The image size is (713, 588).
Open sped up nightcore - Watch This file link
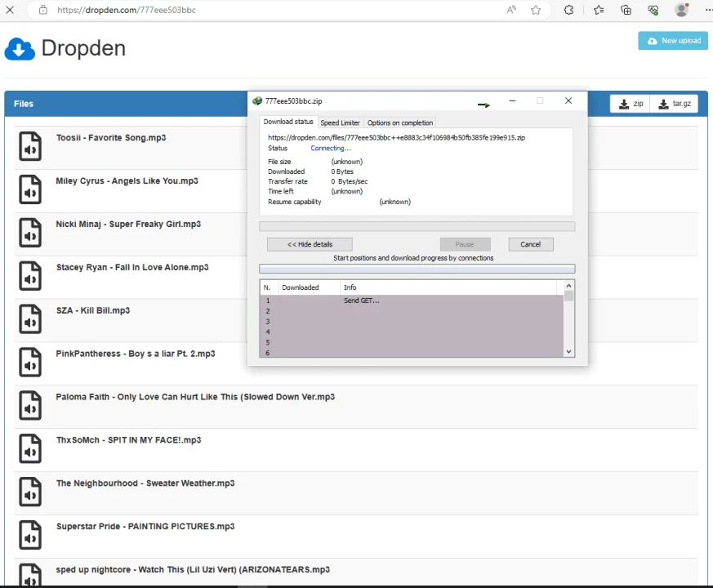[193, 570]
